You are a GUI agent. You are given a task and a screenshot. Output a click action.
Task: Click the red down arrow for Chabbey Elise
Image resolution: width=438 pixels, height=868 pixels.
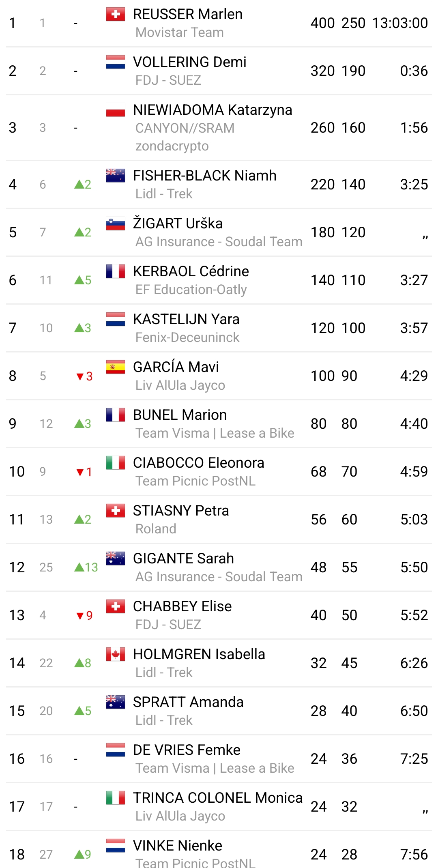point(80,616)
